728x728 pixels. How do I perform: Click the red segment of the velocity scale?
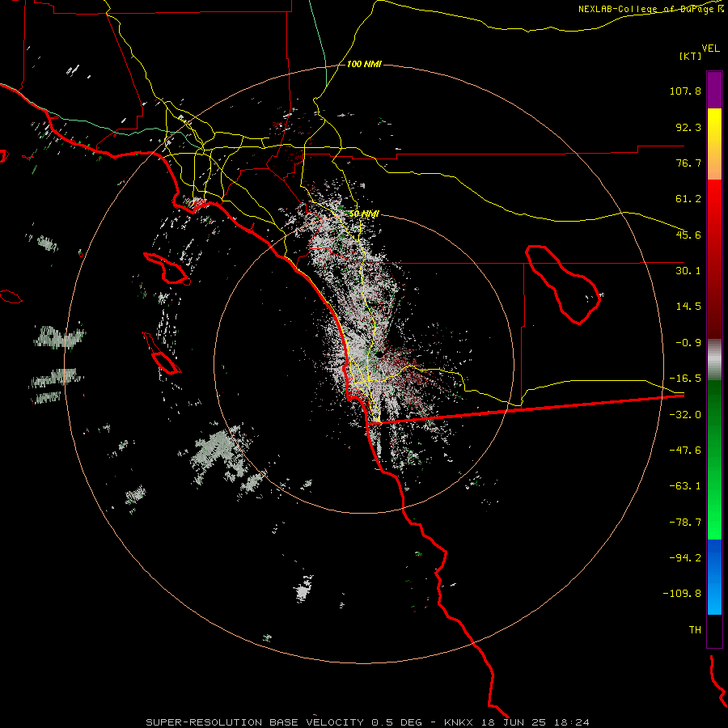pos(714,259)
